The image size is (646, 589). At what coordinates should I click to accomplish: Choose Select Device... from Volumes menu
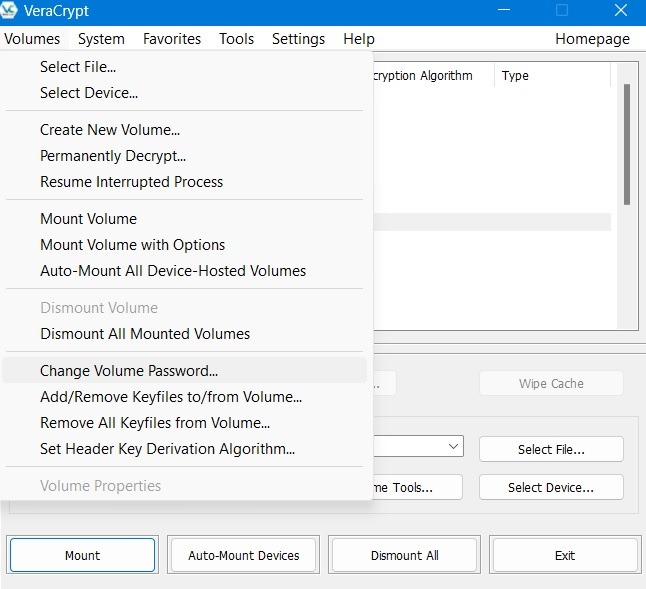tap(184, 93)
